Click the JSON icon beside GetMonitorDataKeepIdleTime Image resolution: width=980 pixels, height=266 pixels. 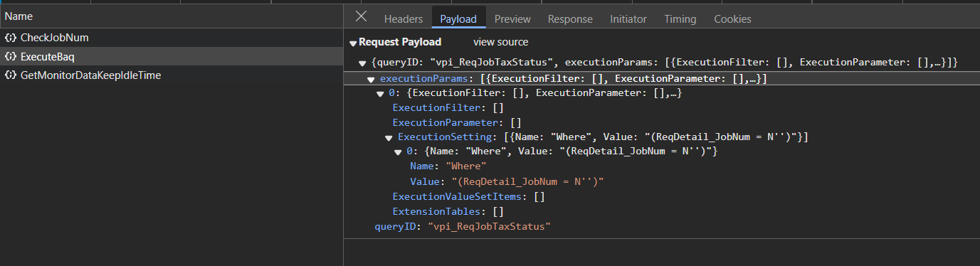tap(11, 75)
